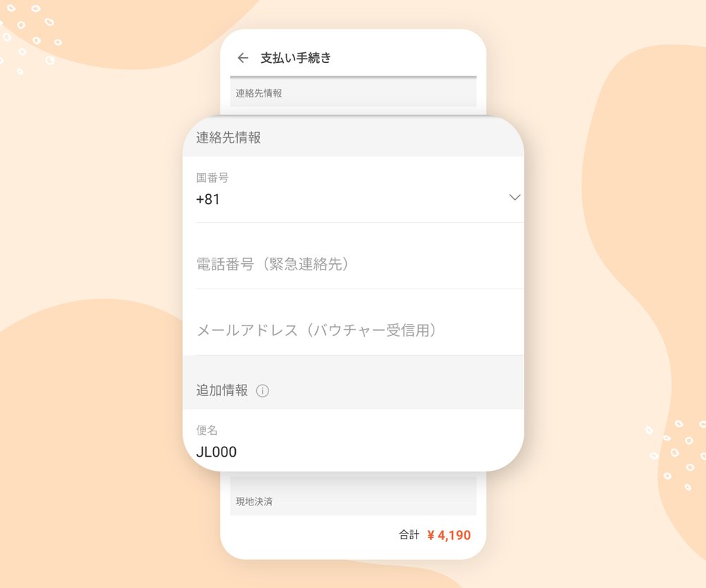
Task: Tap the circled ⓘ for additional information help
Action: [x=263, y=390]
